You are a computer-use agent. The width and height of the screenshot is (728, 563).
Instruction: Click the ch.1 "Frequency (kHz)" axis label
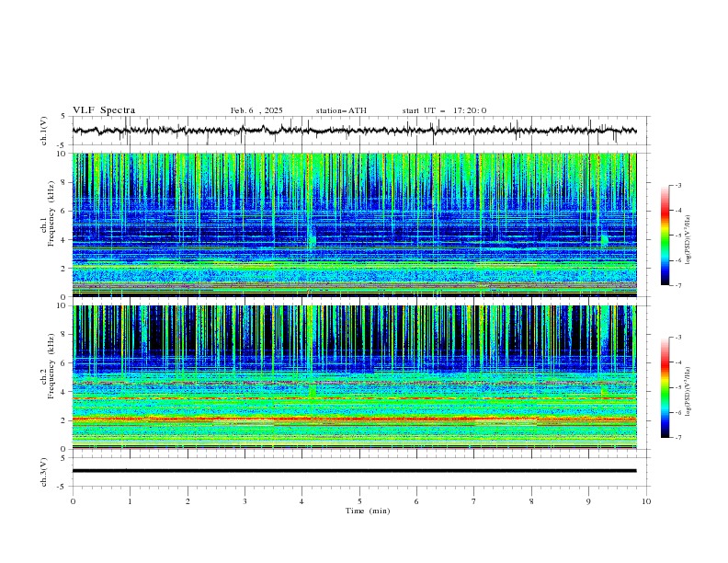[x=51, y=213]
